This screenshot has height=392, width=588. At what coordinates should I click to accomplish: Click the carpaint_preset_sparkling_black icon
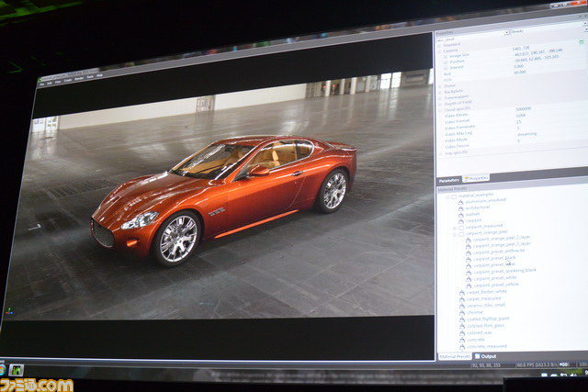coord(469,273)
